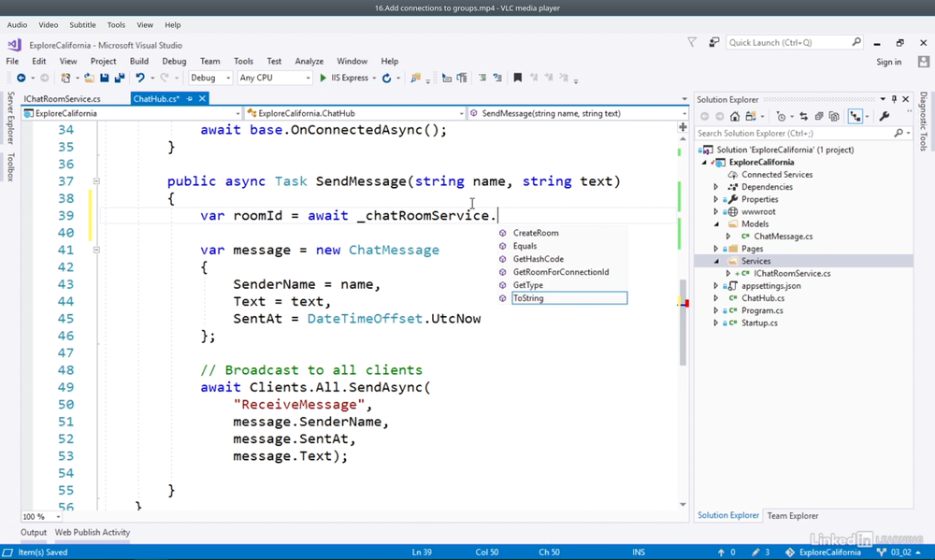The height and width of the screenshot is (560, 935).
Task: Expand the Dependencies node
Action: pyautogui.click(x=716, y=187)
